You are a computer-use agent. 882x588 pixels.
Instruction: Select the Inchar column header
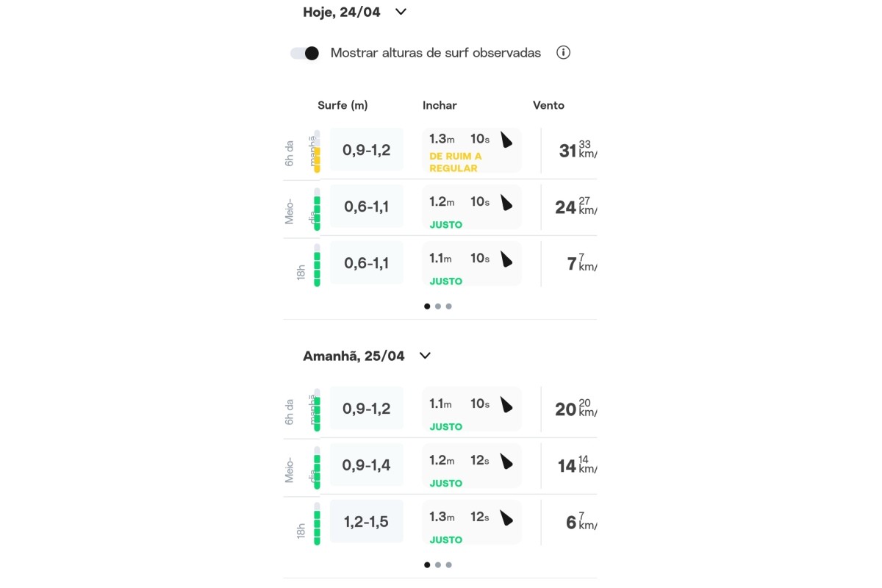pos(440,106)
